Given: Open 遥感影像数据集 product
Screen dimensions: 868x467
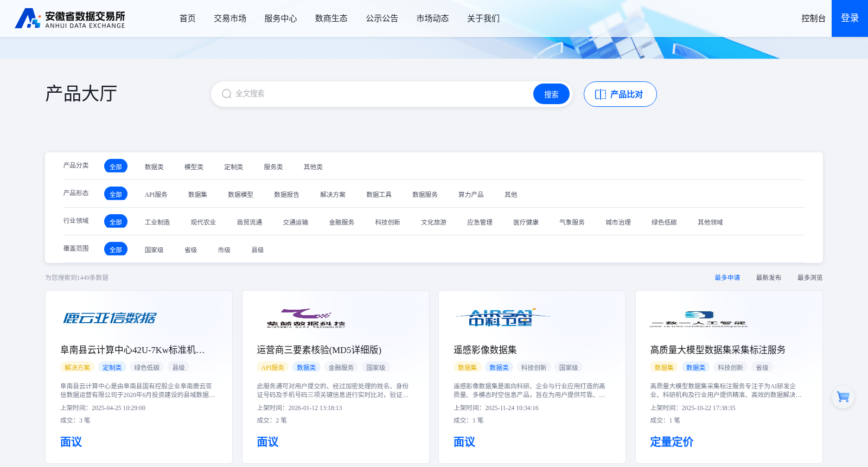Looking at the screenshot, I should pos(485,350).
